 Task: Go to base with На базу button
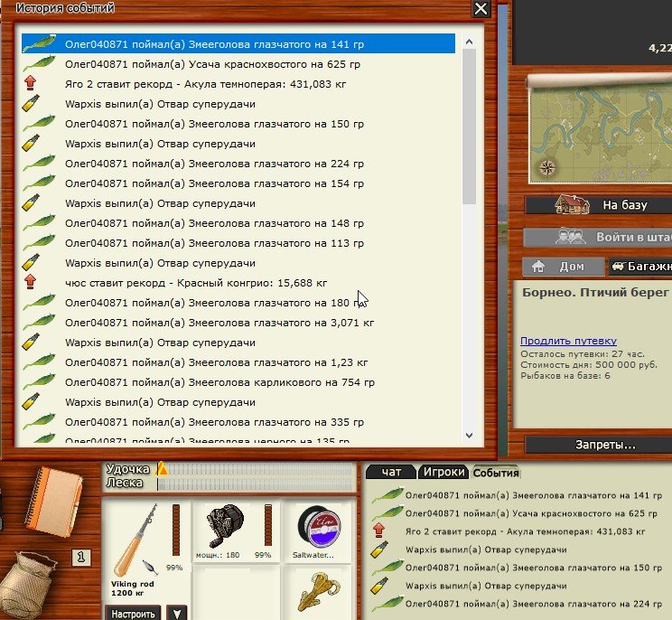598,205
